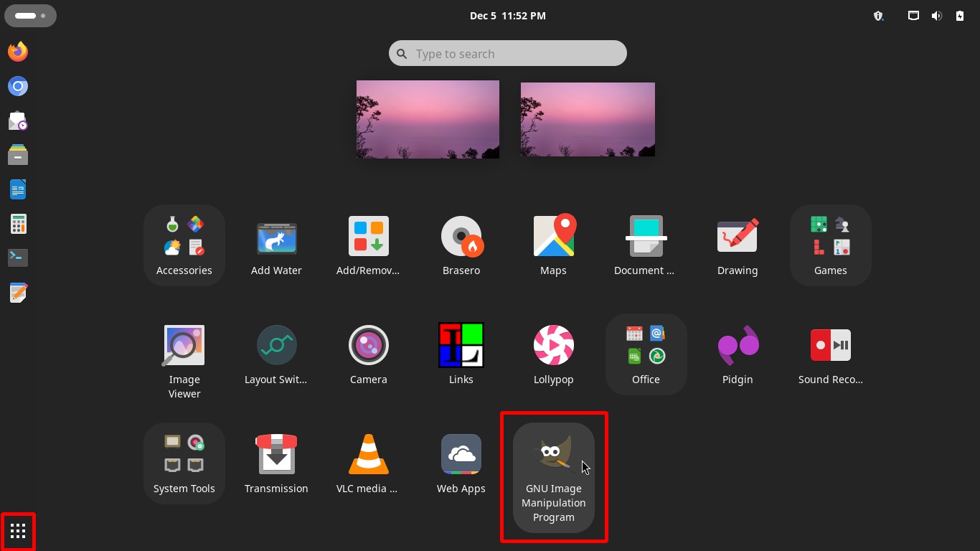Launch the Maps application
This screenshot has width=980, height=551.
(x=553, y=245)
